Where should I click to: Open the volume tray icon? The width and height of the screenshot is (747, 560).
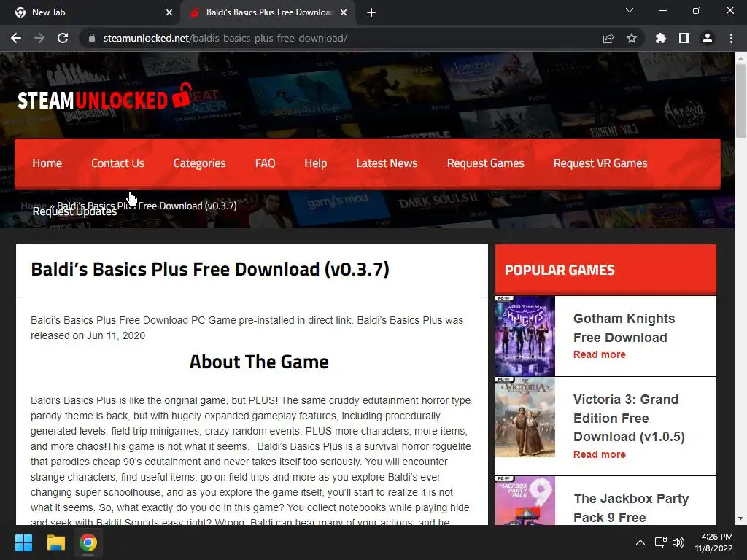pyautogui.click(x=678, y=542)
